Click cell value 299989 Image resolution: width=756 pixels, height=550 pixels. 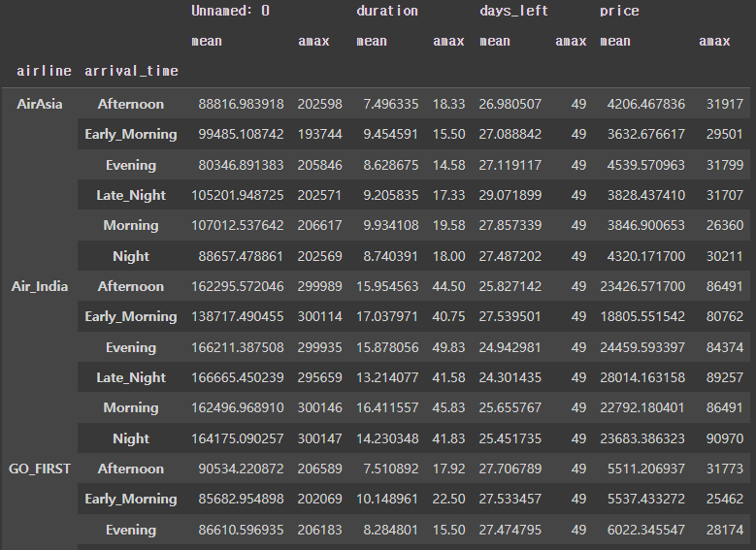pos(319,286)
